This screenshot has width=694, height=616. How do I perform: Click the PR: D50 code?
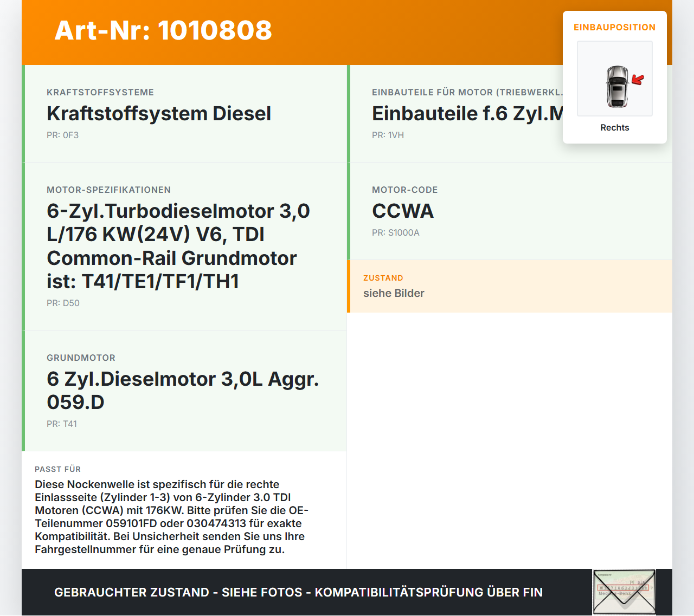tap(63, 303)
